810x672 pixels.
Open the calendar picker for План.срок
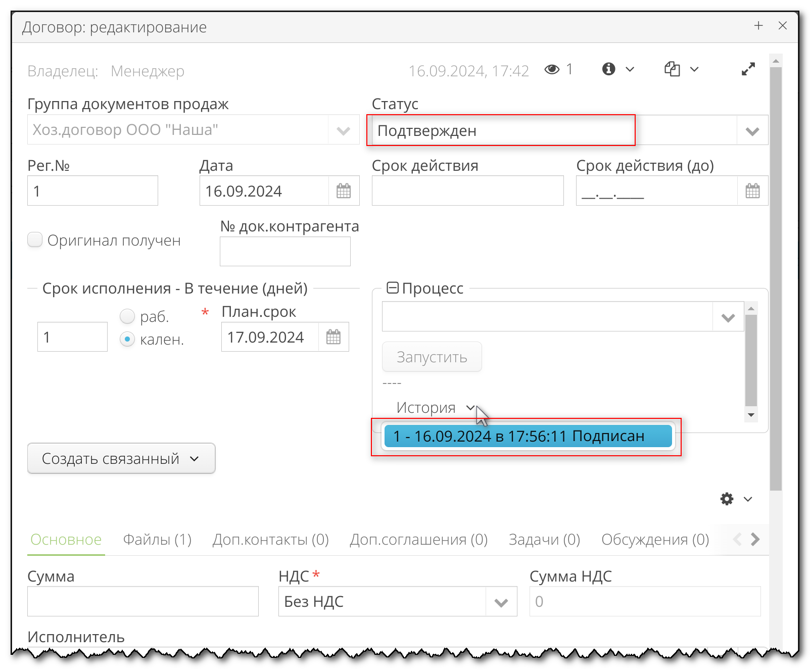[333, 337]
